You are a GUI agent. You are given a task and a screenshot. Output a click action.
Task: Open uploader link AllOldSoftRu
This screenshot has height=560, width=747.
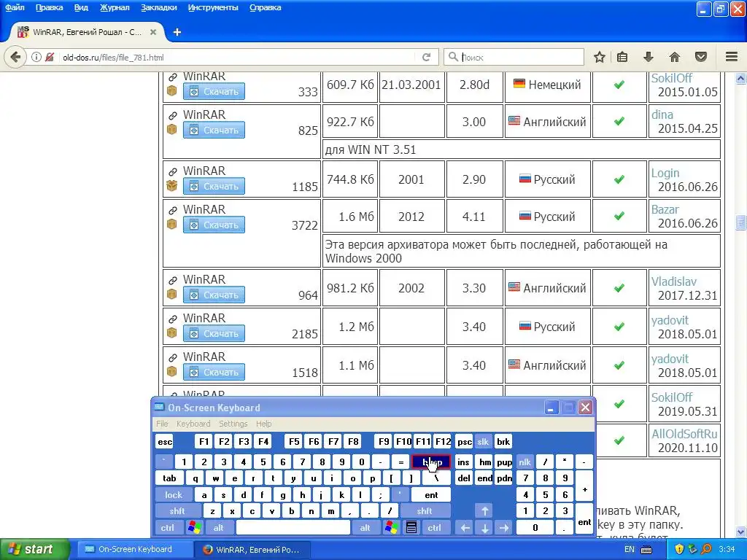[684, 434]
